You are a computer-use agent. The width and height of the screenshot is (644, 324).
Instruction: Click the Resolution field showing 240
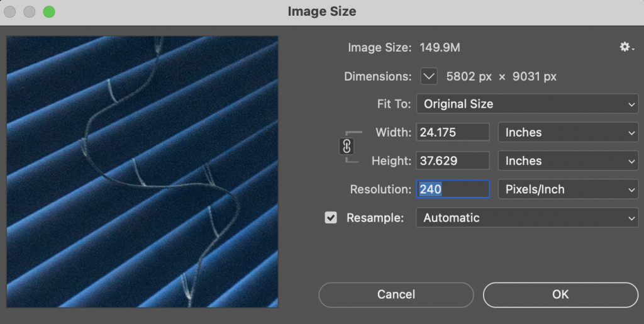pyautogui.click(x=453, y=189)
